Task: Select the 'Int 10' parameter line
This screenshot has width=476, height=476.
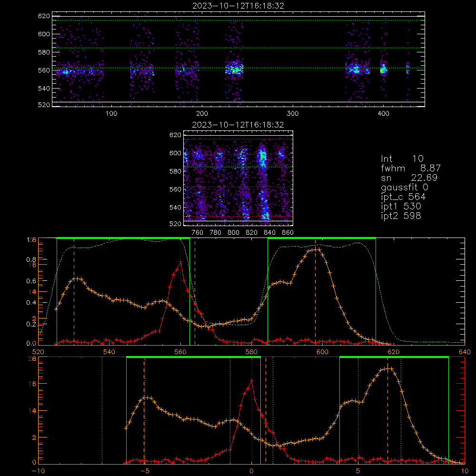Action: point(402,159)
